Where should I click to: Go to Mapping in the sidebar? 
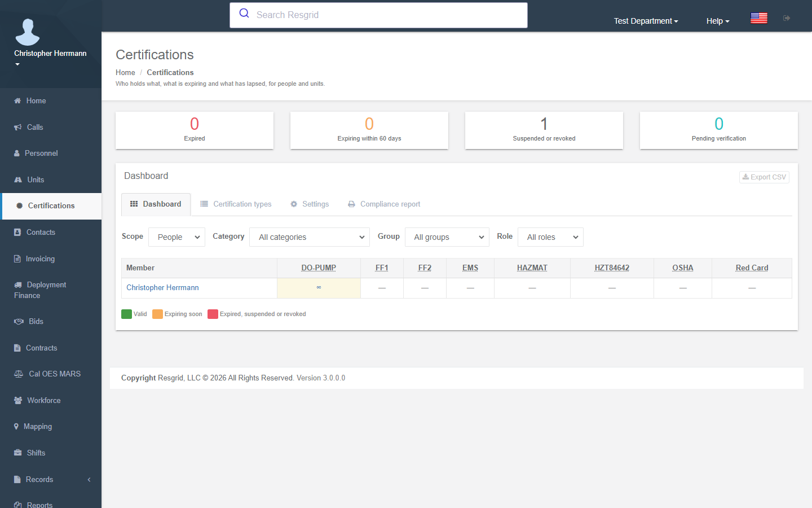pos(51,426)
